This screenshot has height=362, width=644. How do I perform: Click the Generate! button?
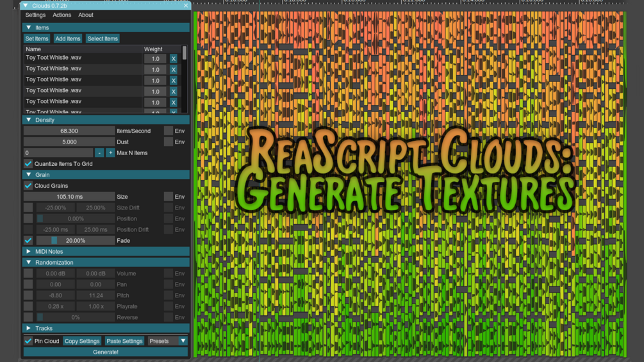click(x=106, y=352)
